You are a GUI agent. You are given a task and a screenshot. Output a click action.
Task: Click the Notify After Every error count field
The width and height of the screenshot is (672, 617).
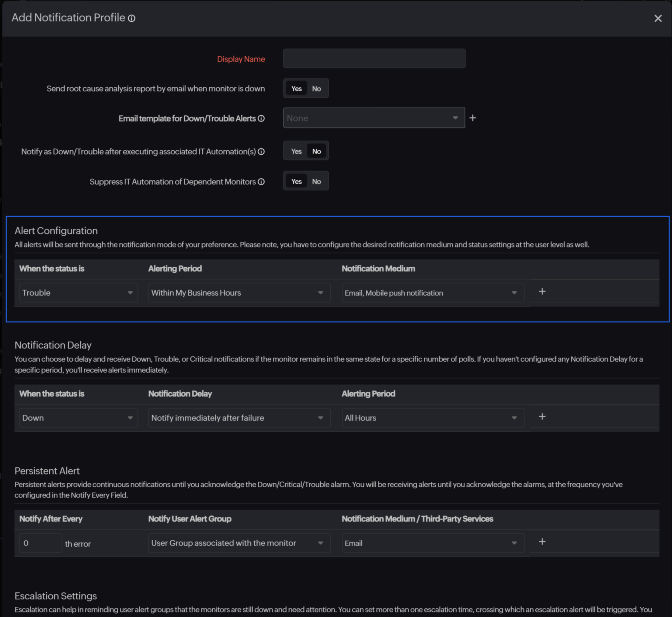40,543
